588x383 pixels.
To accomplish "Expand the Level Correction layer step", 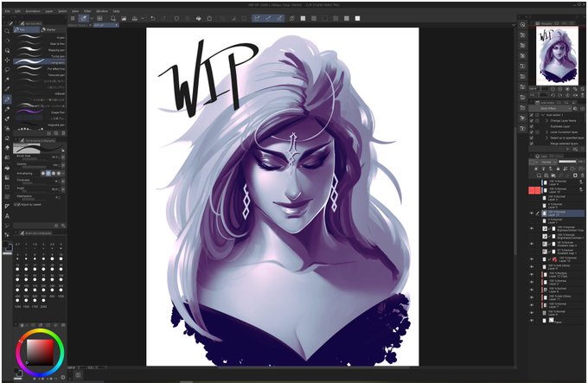I will [x=546, y=132].
